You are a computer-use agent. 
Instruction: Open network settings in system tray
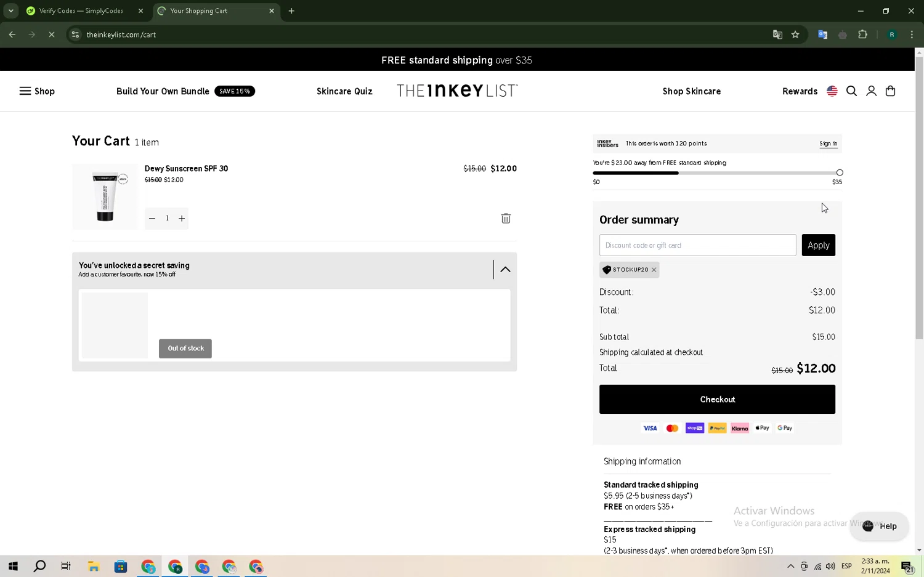(x=817, y=567)
